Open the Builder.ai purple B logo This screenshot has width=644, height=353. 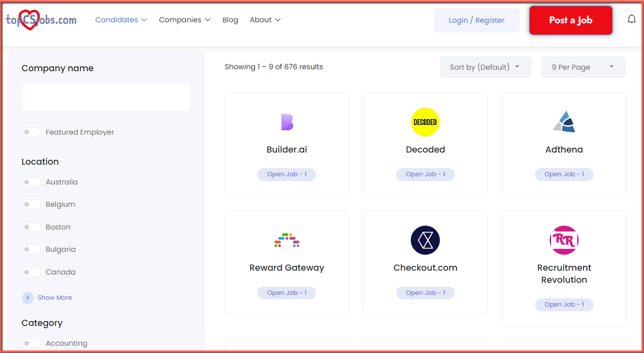point(287,122)
